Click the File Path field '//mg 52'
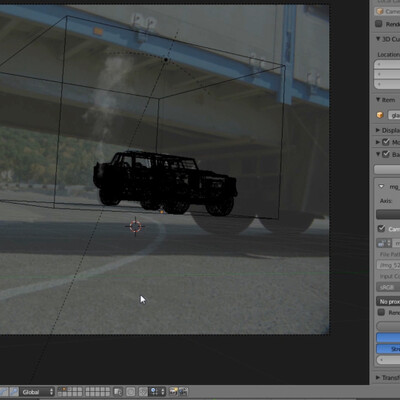 coord(388,265)
